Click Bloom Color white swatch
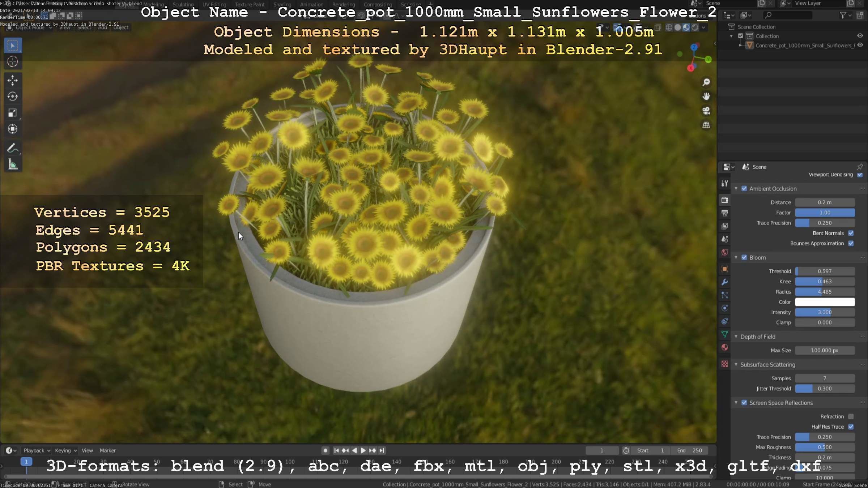The height and width of the screenshot is (488, 868). [x=825, y=302]
